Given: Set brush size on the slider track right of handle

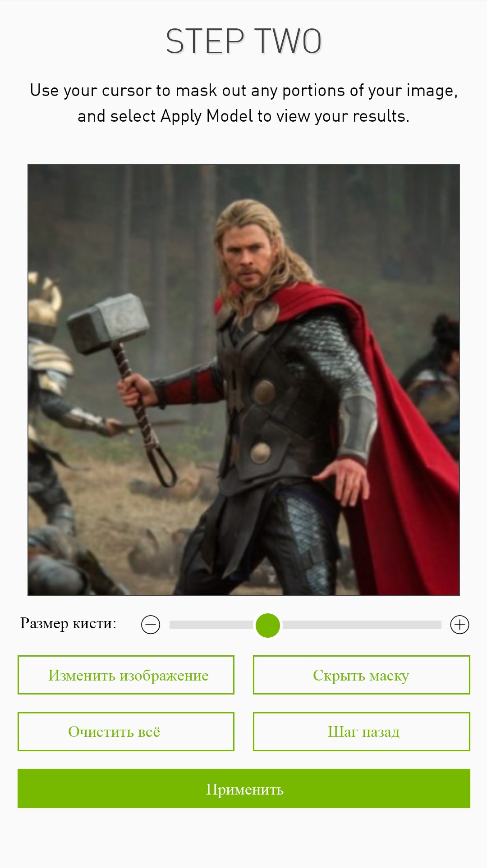Looking at the screenshot, I should (x=362, y=625).
